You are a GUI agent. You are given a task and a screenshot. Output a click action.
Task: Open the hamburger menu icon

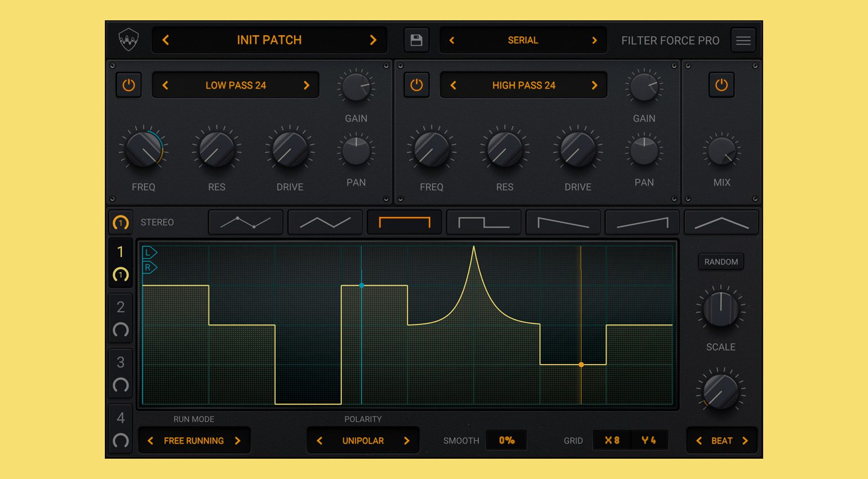(x=743, y=41)
